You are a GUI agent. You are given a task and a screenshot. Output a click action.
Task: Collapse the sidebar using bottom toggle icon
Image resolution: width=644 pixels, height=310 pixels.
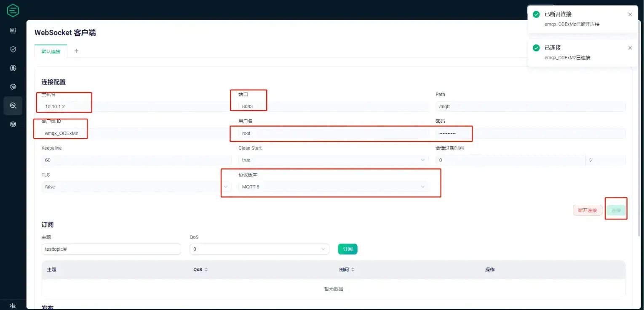13,306
